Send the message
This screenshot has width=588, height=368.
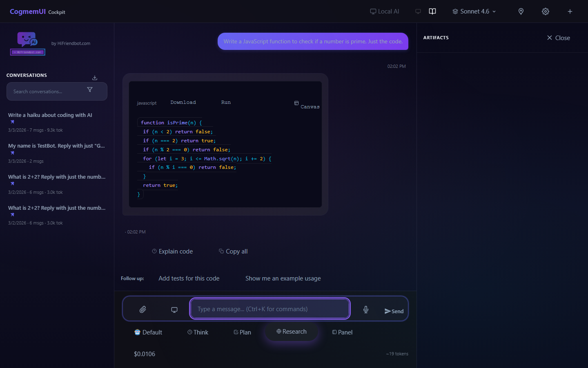pyautogui.click(x=394, y=311)
